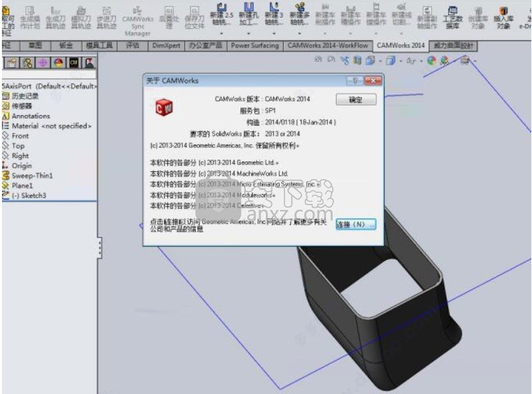The width and height of the screenshot is (532, 394).
Task: Expand the New Hole Machining dropdown arrow
Action: point(249,33)
